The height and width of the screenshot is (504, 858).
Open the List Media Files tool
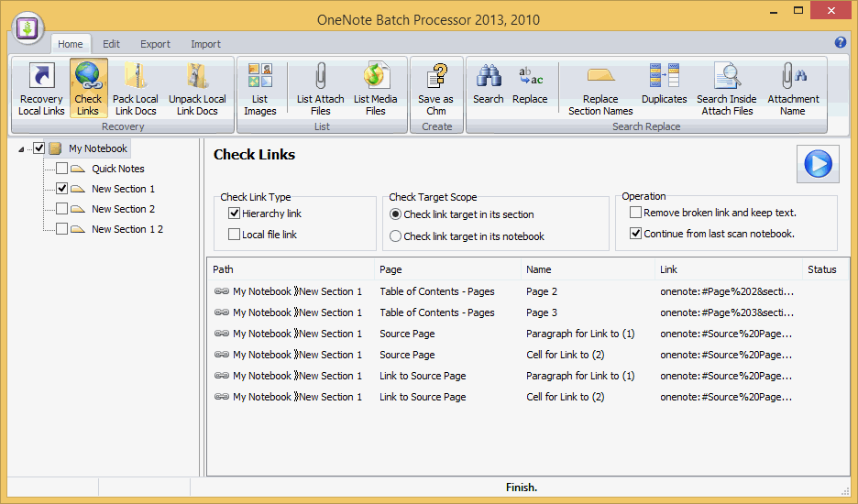coord(376,89)
